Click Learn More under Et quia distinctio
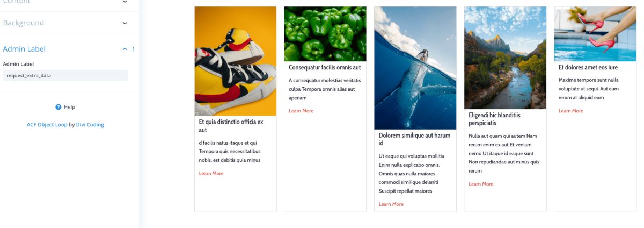Image resolution: width=644 pixels, height=228 pixels. [x=211, y=173]
